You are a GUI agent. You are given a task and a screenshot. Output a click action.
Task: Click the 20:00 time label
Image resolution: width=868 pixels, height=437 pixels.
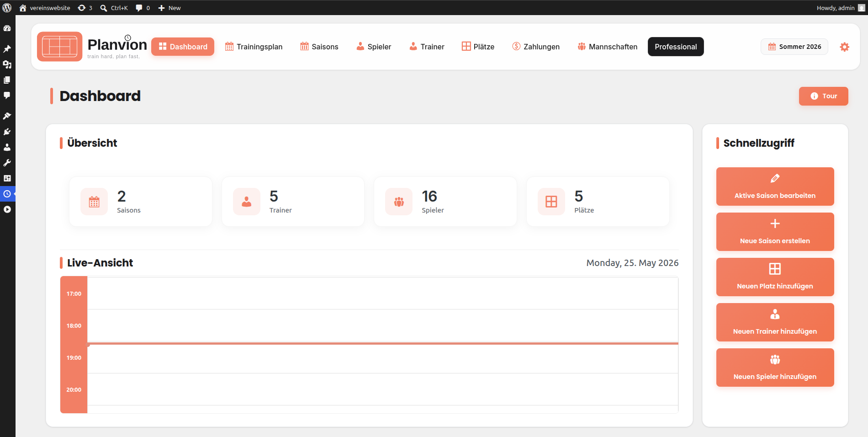pyautogui.click(x=74, y=389)
